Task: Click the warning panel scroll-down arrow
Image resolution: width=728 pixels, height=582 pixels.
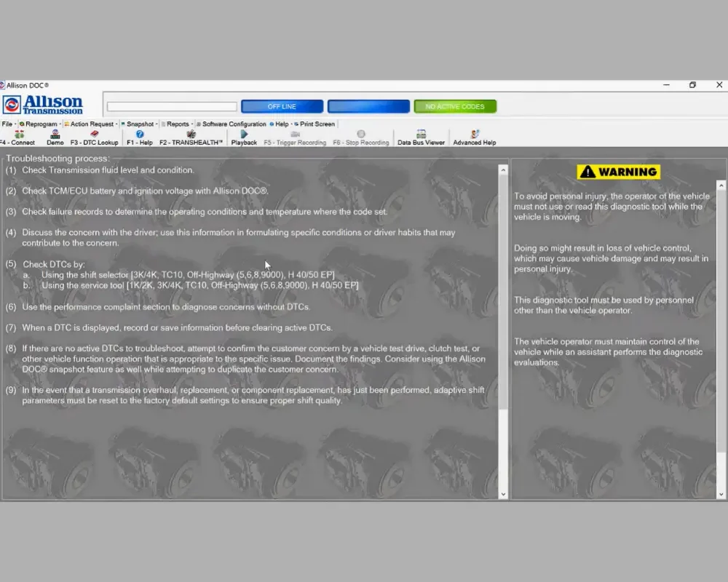Action: pyautogui.click(x=721, y=494)
